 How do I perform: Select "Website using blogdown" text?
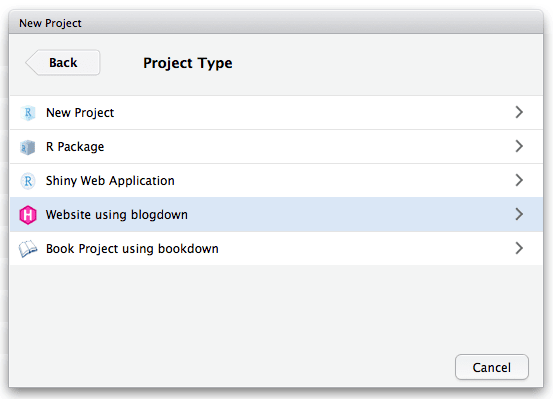117,214
